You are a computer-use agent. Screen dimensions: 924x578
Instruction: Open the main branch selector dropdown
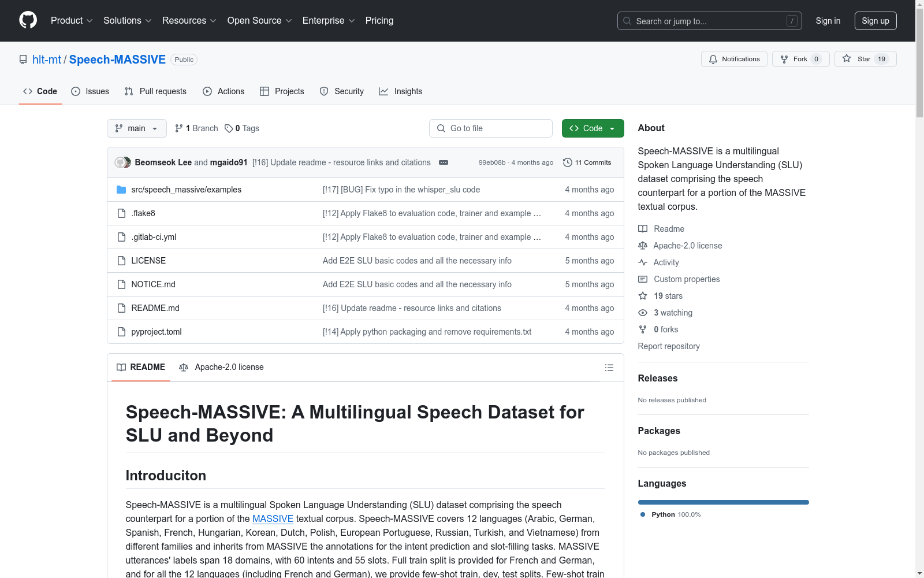tap(137, 128)
